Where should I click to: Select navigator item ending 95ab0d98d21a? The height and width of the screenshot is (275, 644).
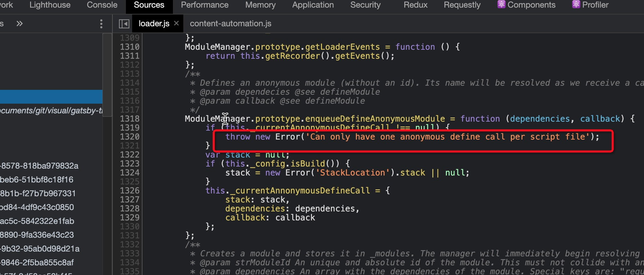[x=40, y=249]
